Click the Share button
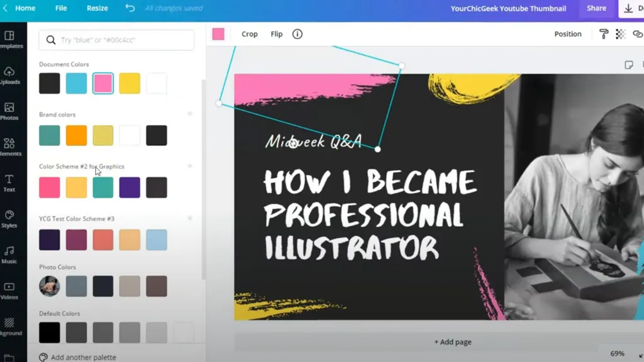Image resolution: width=644 pixels, height=362 pixels. click(x=596, y=8)
